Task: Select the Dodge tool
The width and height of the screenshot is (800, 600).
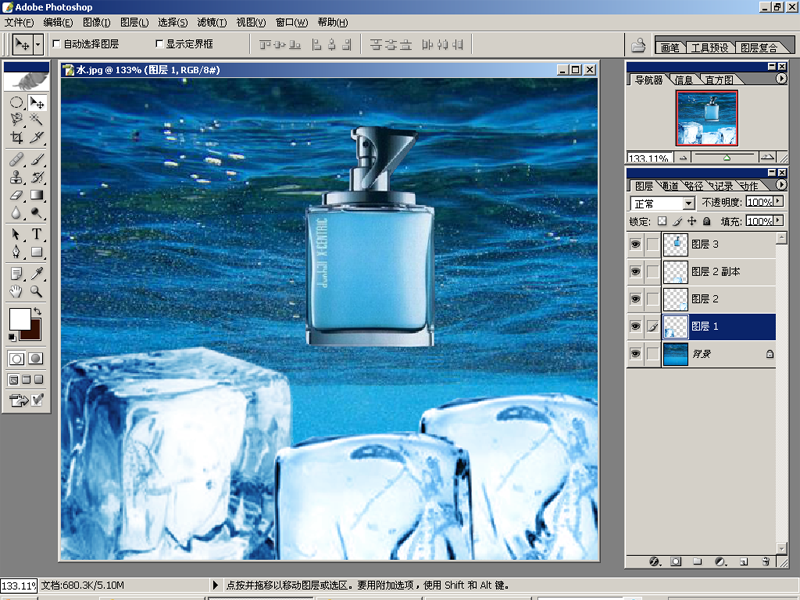Action: [37, 212]
